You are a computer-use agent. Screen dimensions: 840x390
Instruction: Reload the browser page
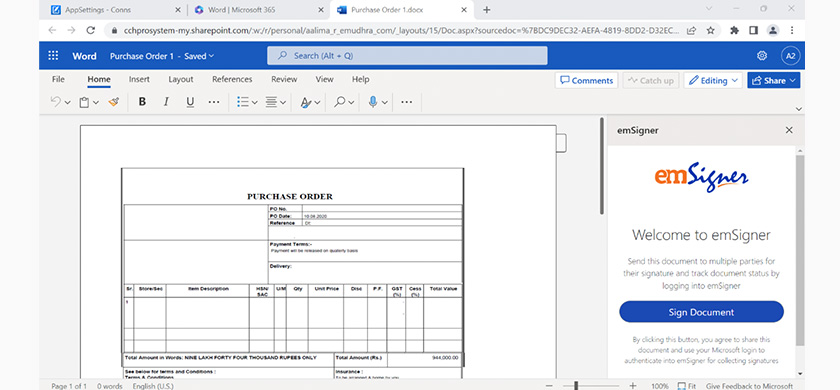pos(91,30)
